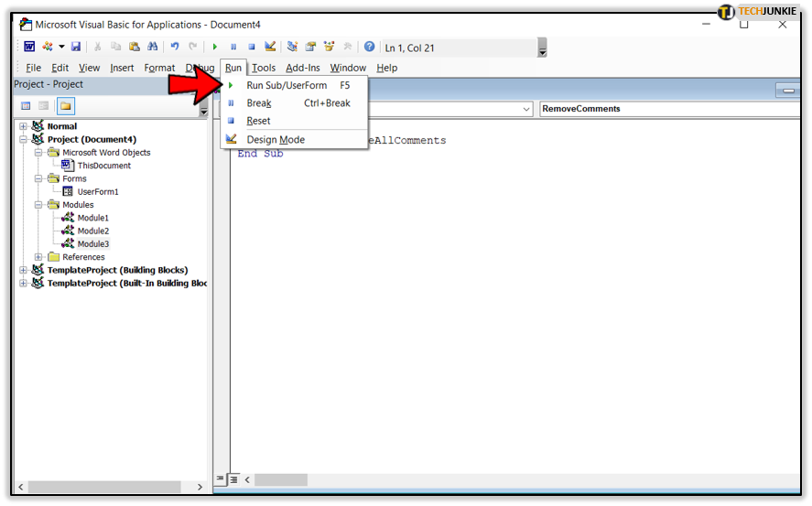Minimize the code window pane
Viewport: 812px width, 506px height.
coord(788,91)
